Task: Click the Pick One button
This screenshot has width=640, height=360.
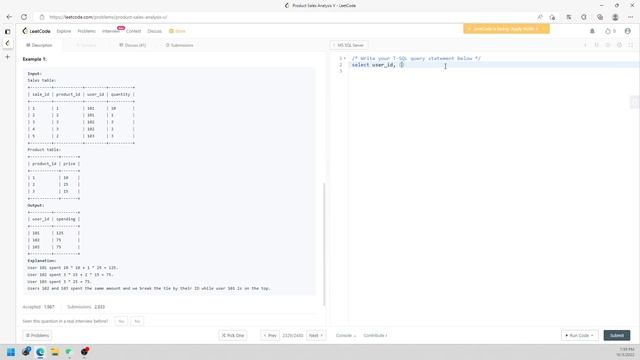Action: pyautogui.click(x=233, y=336)
